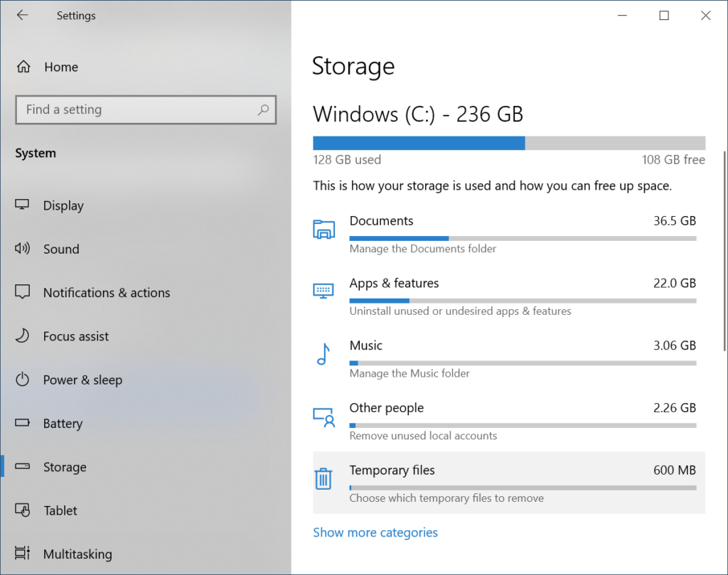Click the Apps & features usage bar
Image resolution: width=728 pixels, height=575 pixels.
pyautogui.click(x=523, y=301)
